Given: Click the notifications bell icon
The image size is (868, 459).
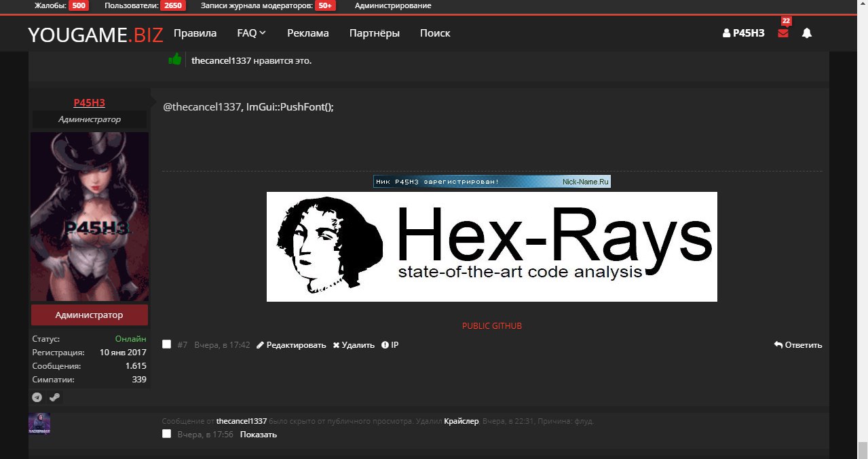Looking at the screenshot, I should coord(807,33).
